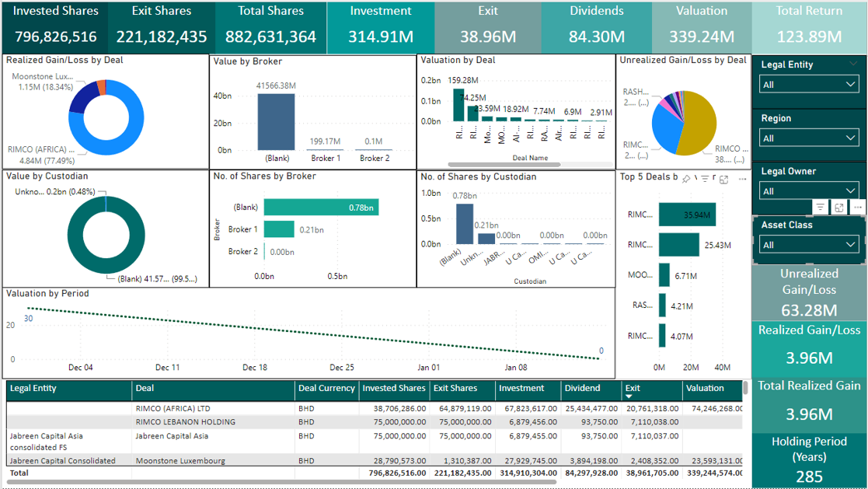Screen dimensions: 868x489
Task: Click Broker 1 bar in No. of Shares by Broker
Action: tap(279, 229)
